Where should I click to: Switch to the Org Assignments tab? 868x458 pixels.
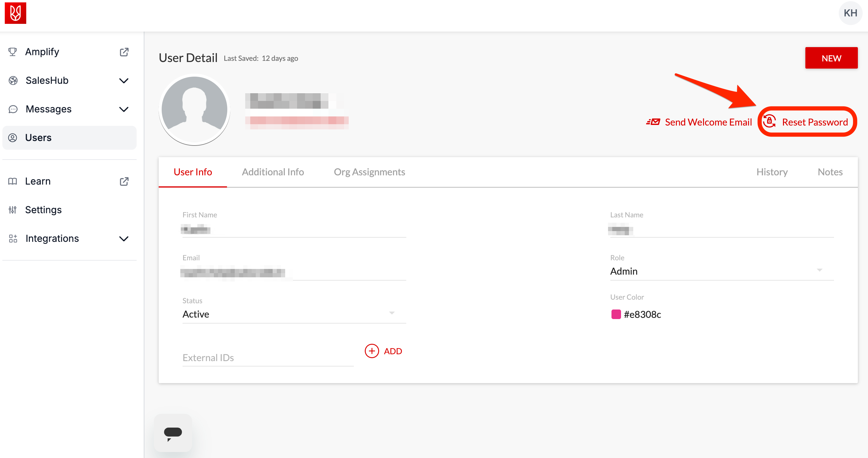[369, 172]
